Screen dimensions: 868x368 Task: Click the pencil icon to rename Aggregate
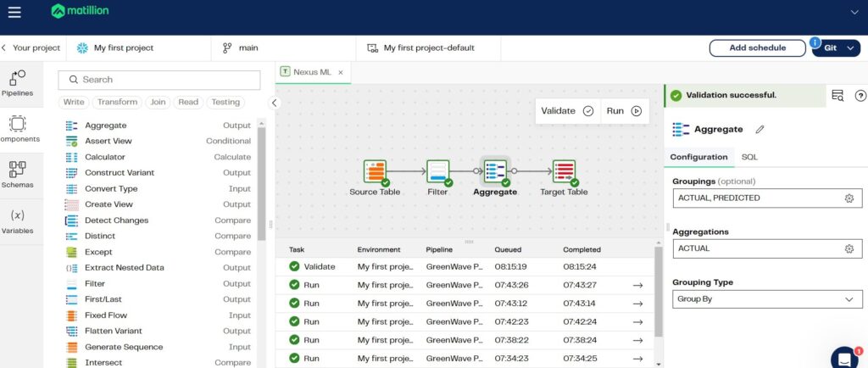(x=760, y=130)
